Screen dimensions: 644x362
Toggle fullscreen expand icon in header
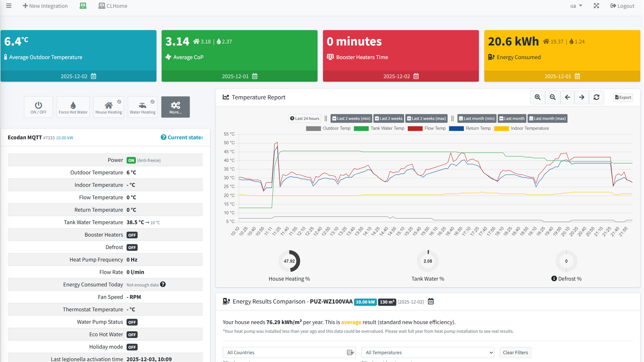pyautogui.click(x=596, y=6)
